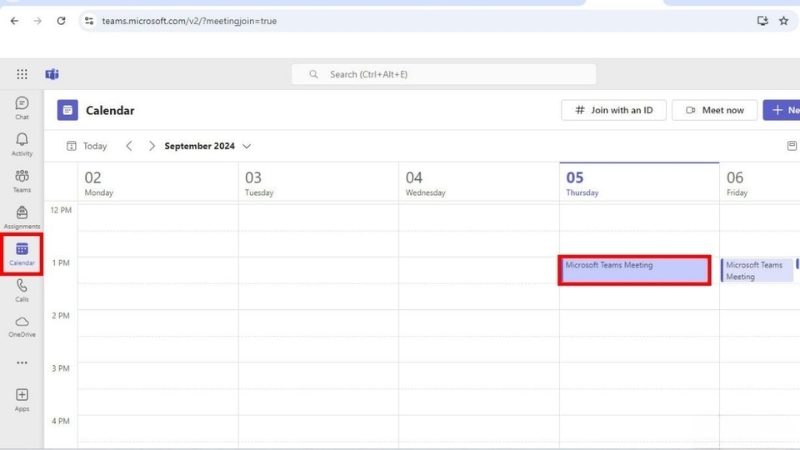The image size is (800, 450).
Task: Jump to Today
Action: coord(87,146)
